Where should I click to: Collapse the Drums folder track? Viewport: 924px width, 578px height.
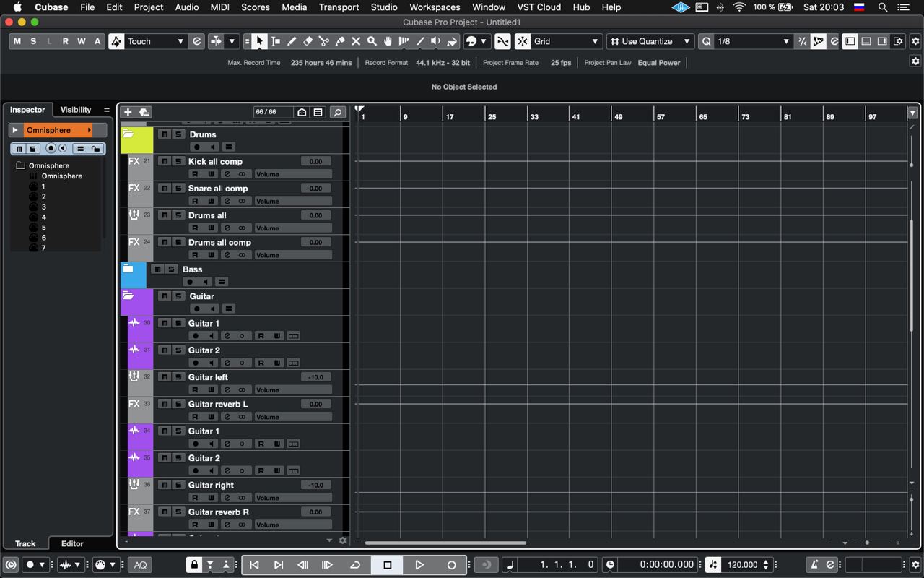[x=128, y=134]
